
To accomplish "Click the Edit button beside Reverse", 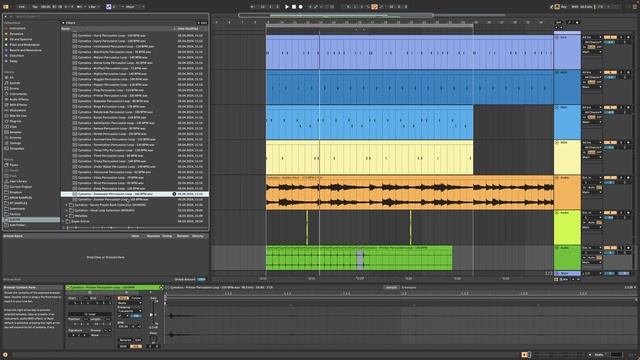I will tap(138, 340).
